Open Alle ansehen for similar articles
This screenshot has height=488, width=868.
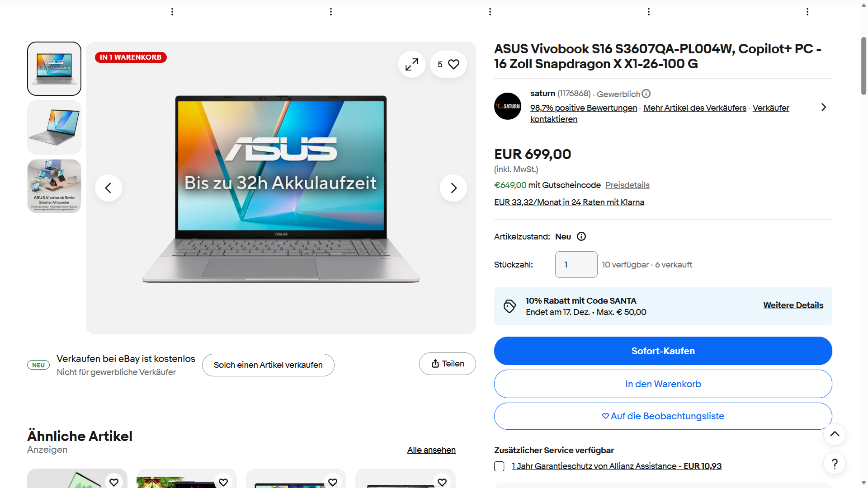point(431,450)
